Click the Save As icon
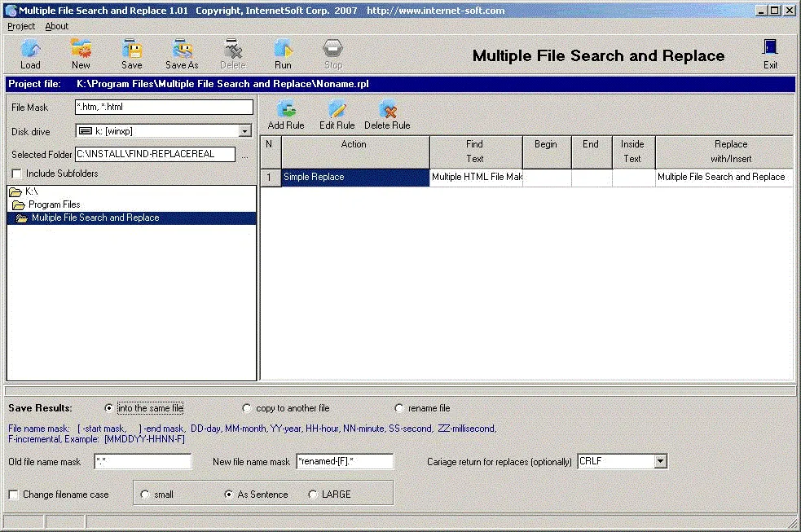Viewport: 801px width, 532px height. coord(182,51)
